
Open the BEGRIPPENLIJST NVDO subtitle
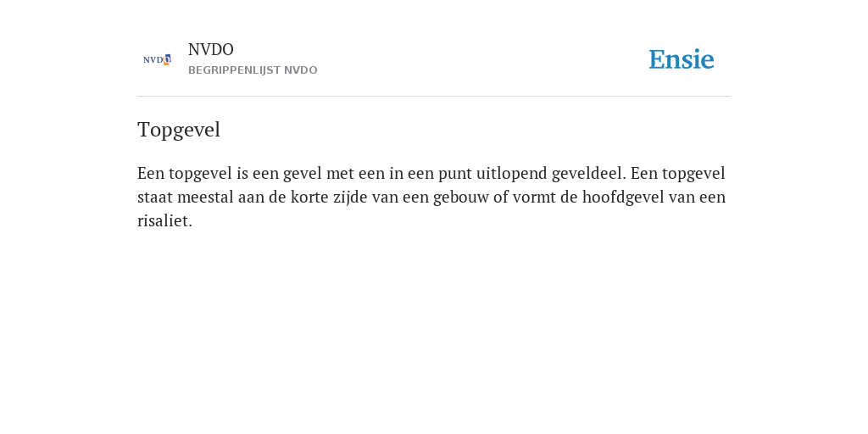point(253,70)
